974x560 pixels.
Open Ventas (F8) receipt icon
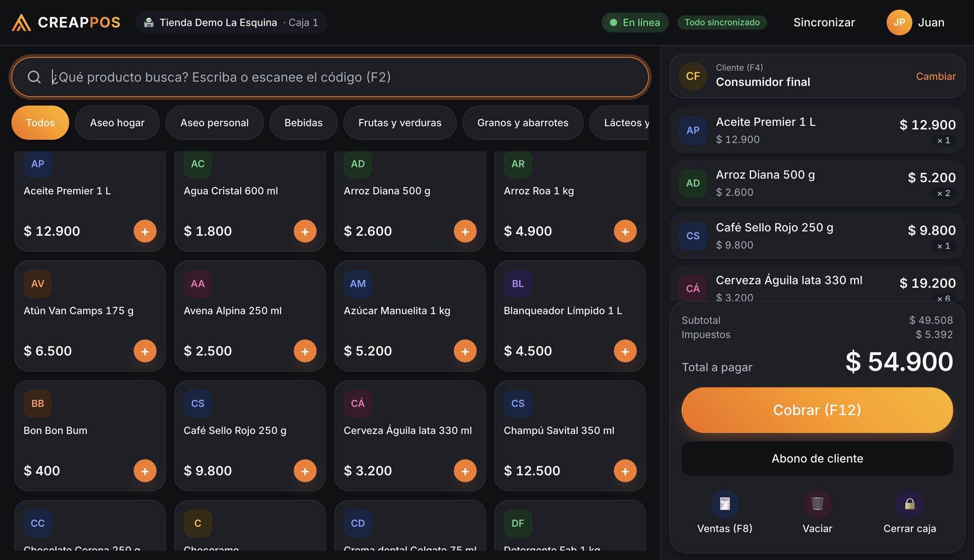click(x=725, y=504)
